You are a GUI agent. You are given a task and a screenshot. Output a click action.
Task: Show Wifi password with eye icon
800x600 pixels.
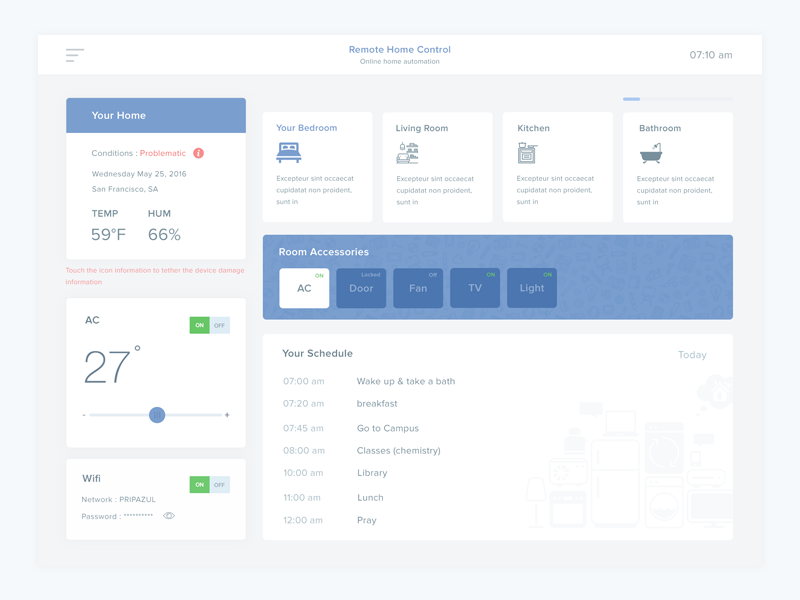169,516
